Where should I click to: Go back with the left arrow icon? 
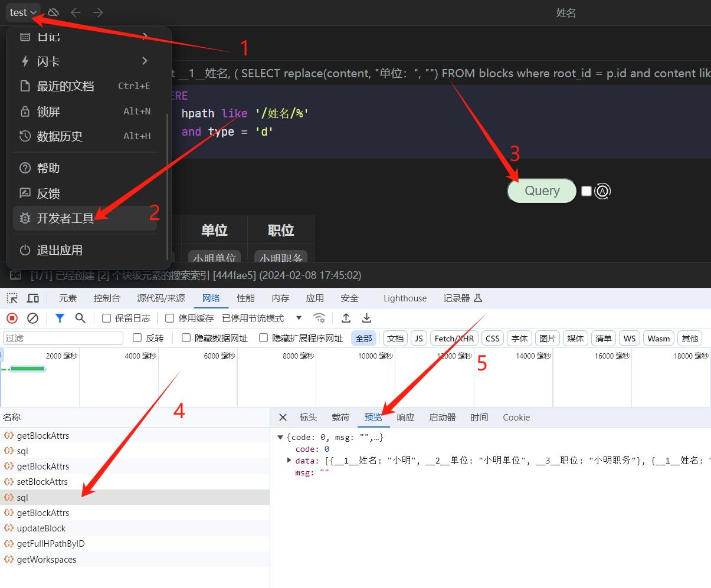[x=76, y=12]
